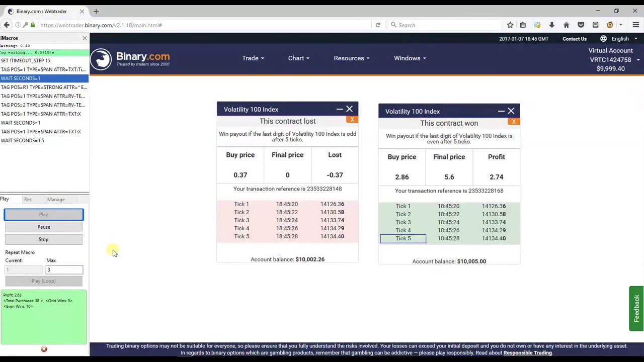Viewport: 644px width, 362px height.
Task: Click the site info icon in address bar
Action: click(x=18, y=25)
